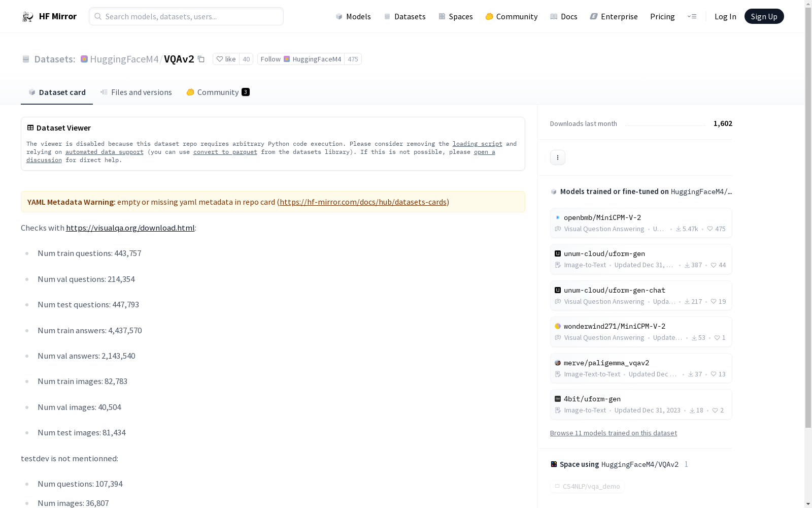Open Models in the navigation
Screen dimensions: 812x508
click(x=353, y=16)
